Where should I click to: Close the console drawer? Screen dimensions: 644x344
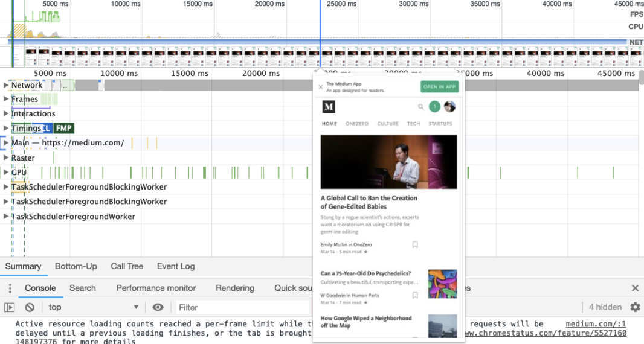[x=635, y=288]
